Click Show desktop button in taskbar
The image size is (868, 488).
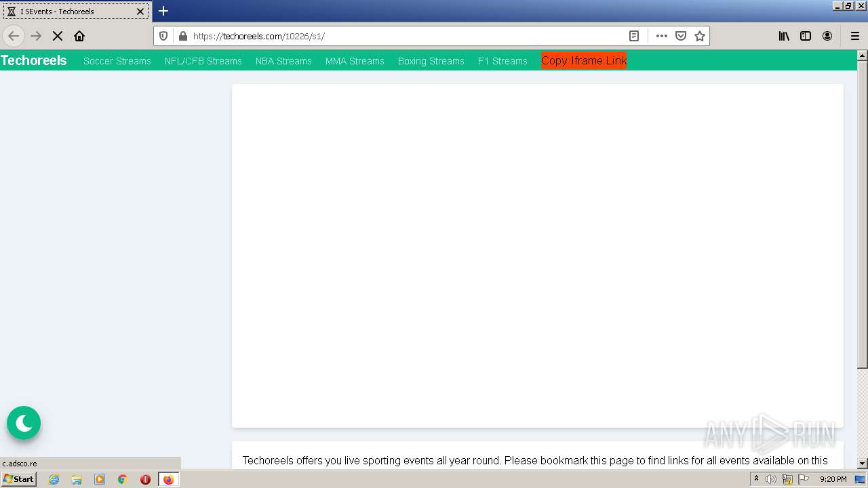click(860, 479)
